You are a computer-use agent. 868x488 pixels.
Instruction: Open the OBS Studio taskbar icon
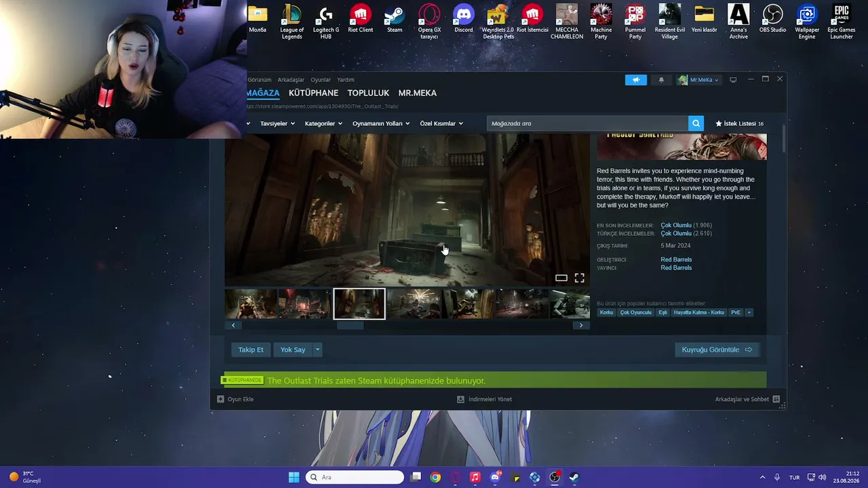point(554,477)
